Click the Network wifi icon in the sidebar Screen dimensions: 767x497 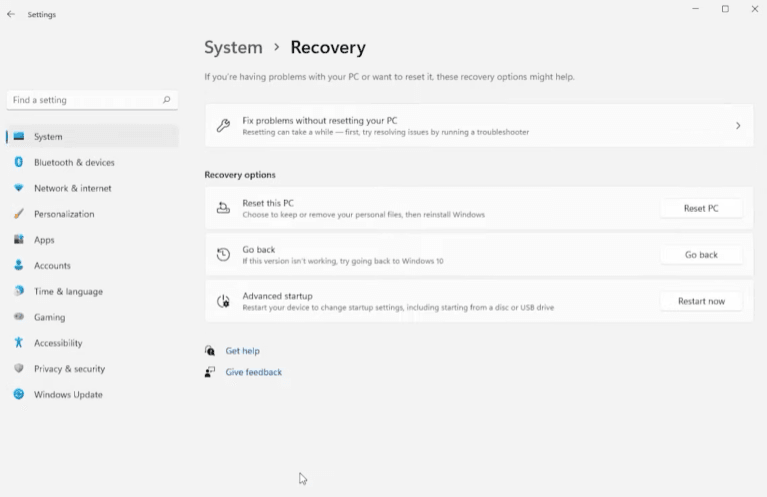point(19,188)
